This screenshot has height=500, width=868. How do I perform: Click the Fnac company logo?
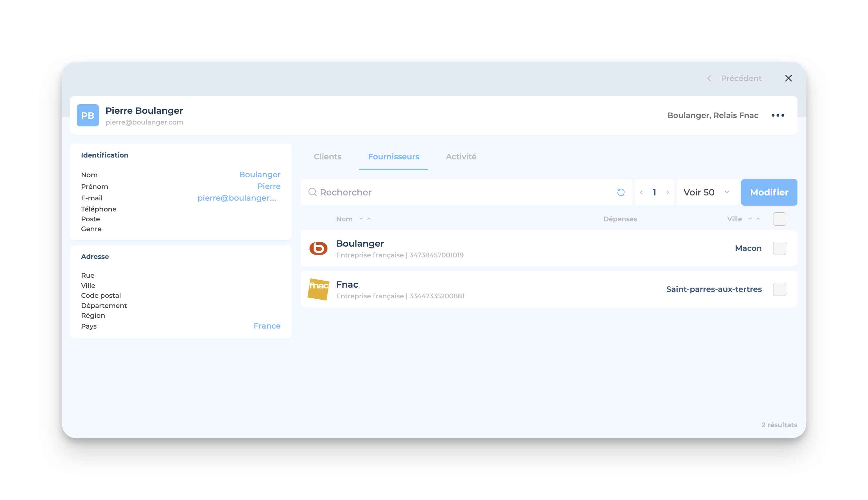click(318, 289)
